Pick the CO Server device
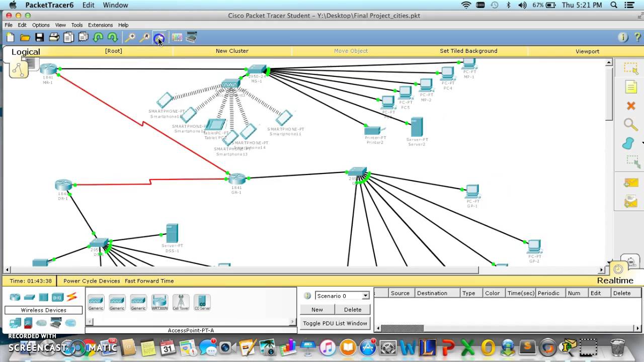644x362 pixels. (202, 302)
